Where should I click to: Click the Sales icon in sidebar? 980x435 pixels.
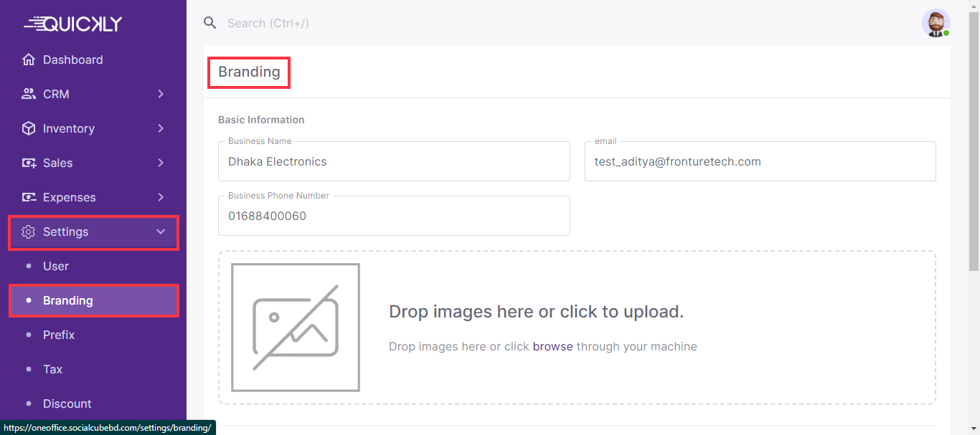click(29, 163)
